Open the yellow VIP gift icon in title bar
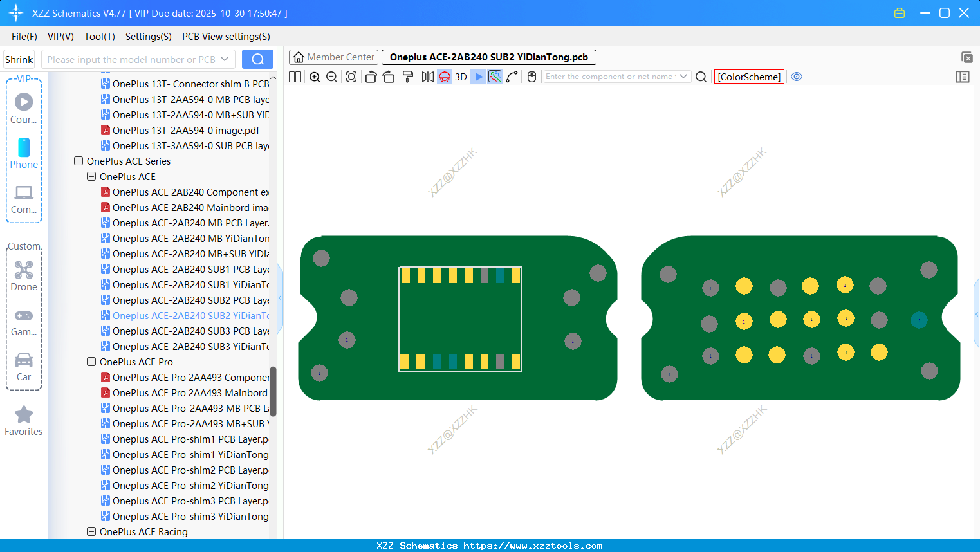This screenshot has height=552, width=980. [900, 13]
